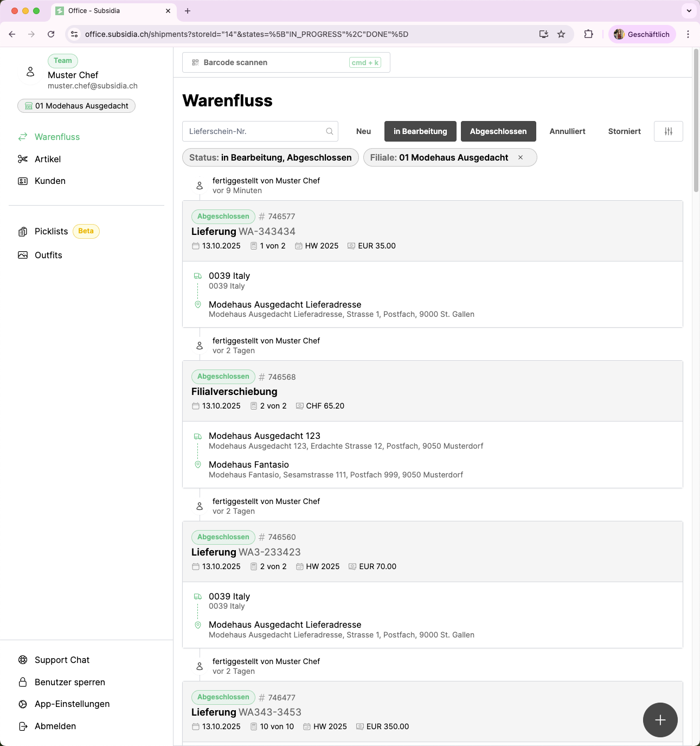This screenshot has width=700, height=746.
Task: Open the Chrome tab list dropdown arrow
Action: 689,11
